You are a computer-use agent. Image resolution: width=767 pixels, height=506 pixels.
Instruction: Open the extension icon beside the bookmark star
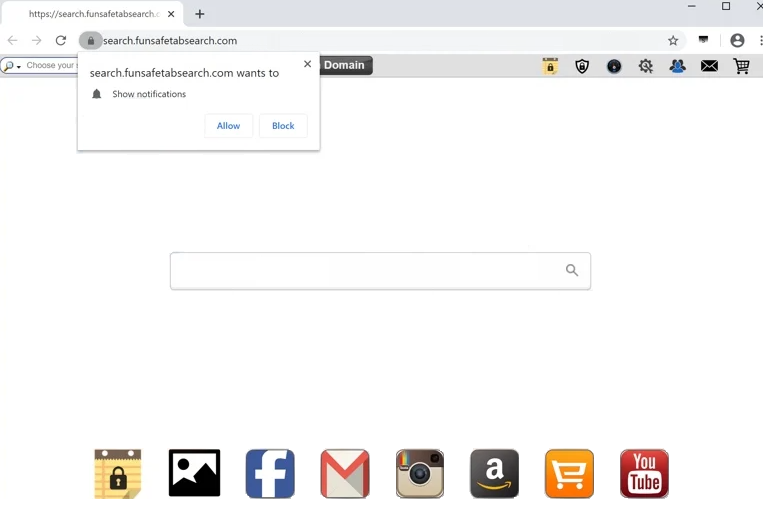(703, 40)
